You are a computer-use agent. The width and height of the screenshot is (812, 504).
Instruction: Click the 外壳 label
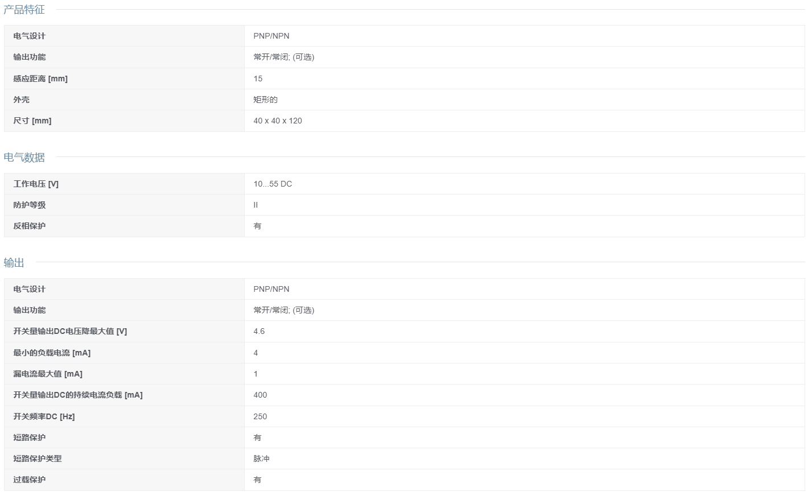[22, 100]
